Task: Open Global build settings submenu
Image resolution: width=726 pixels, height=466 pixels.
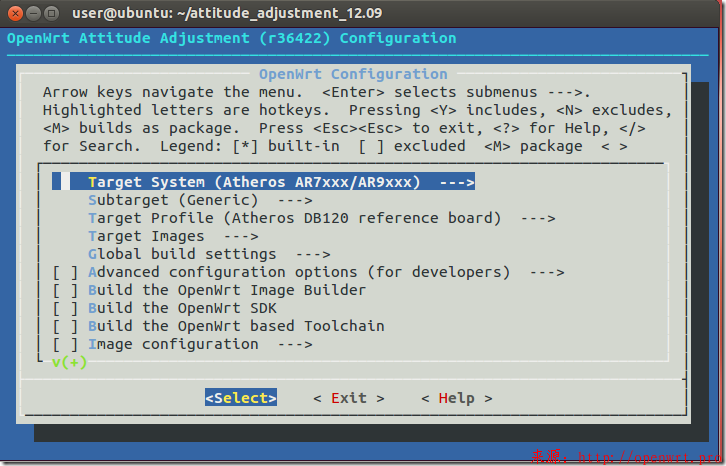Action: pyautogui.click(x=209, y=254)
